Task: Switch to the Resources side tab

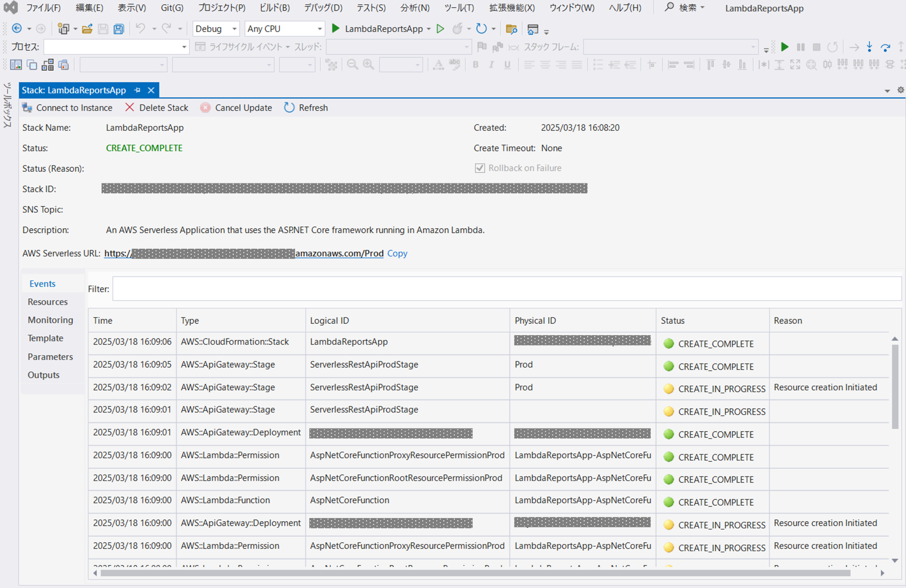Action: click(48, 302)
